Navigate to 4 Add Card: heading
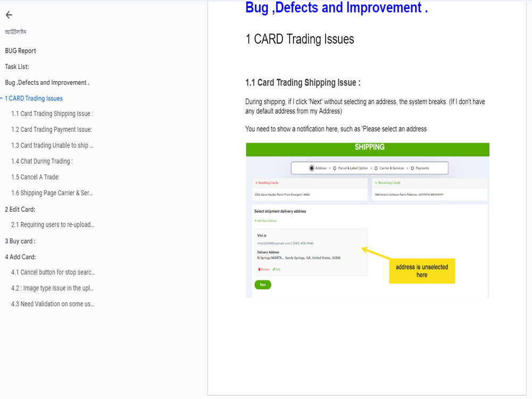Screen dimensions: 532x399 pos(20,257)
